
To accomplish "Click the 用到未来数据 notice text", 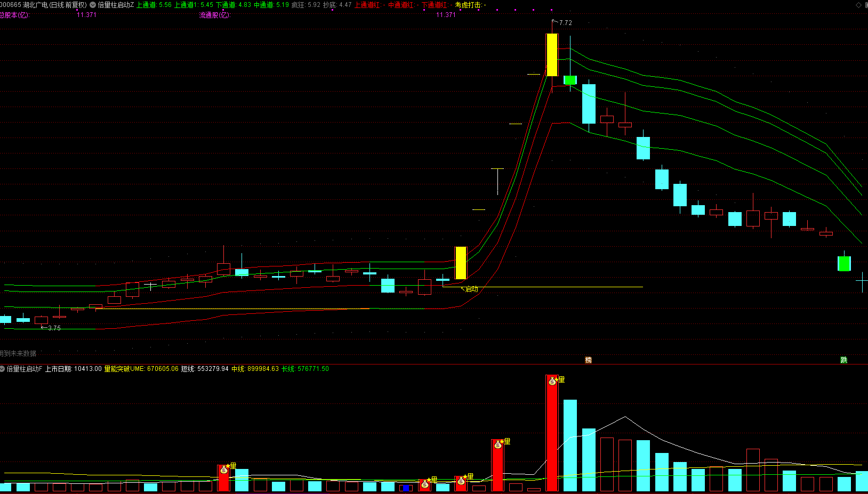I will coord(18,353).
